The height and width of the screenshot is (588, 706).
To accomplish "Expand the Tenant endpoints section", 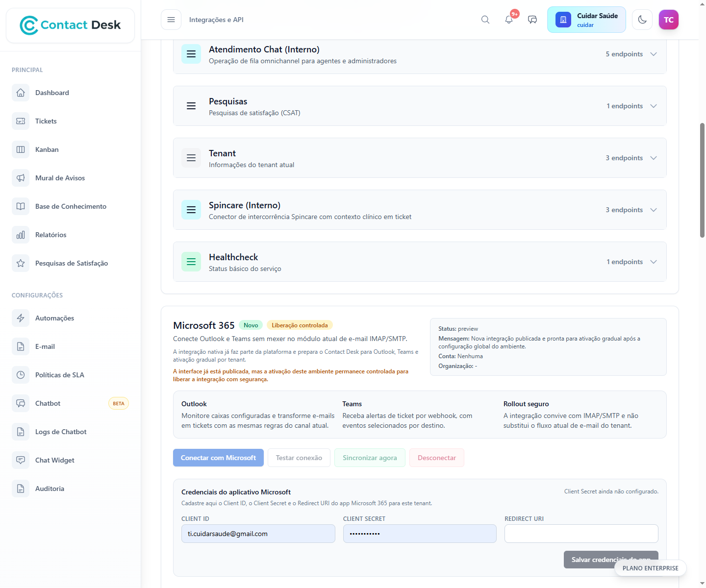I will (x=654, y=158).
